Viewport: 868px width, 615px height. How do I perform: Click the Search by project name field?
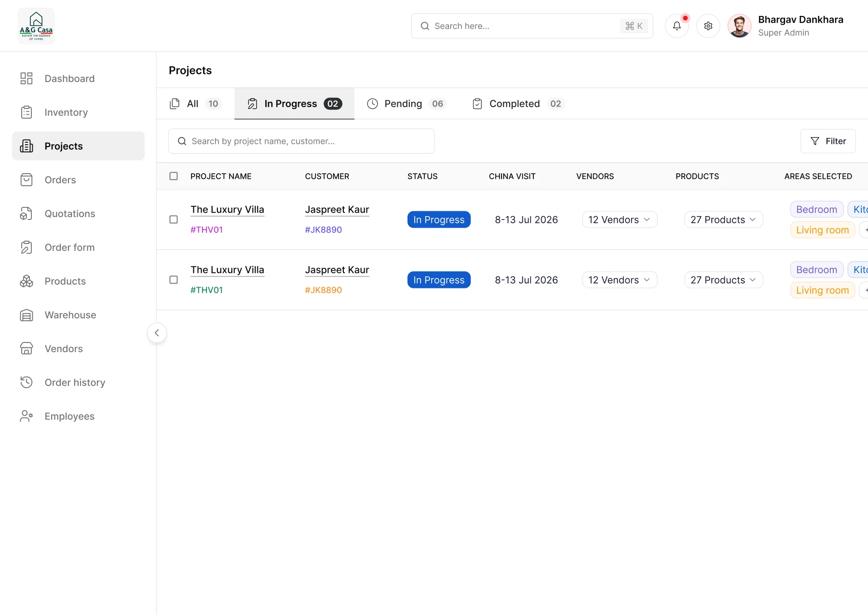coord(301,141)
